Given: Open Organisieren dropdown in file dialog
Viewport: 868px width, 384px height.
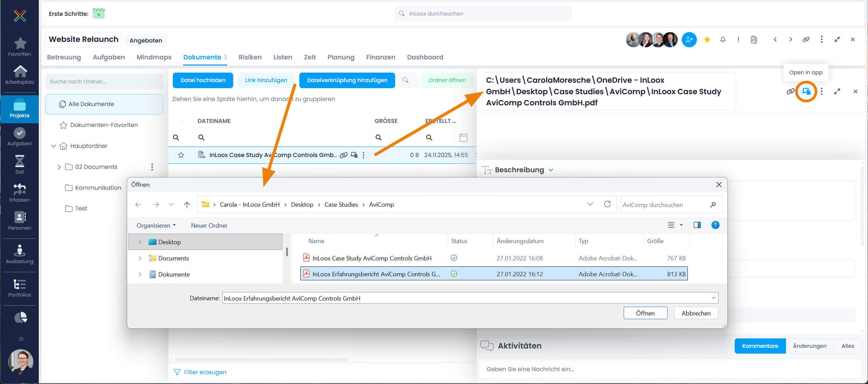Looking at the screenshot, I should tap(156, 225).
